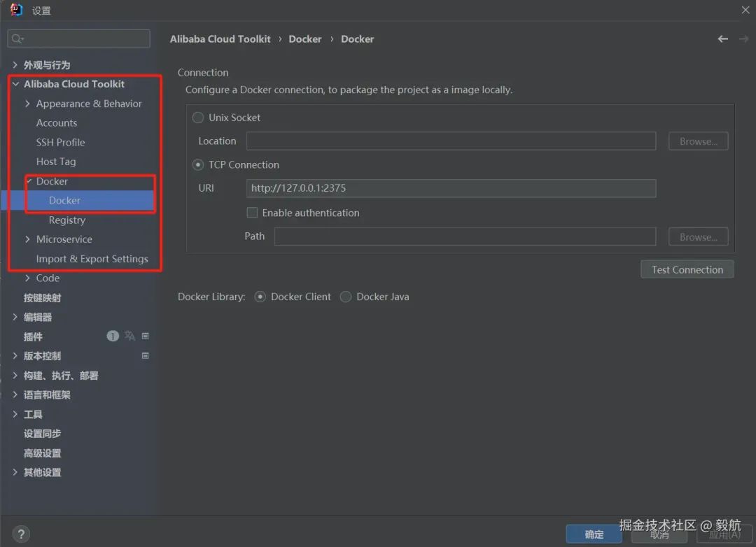Open the help question mark icon
Screen dimensions: 756x547
pyautogui.click(x=21, y=534)
